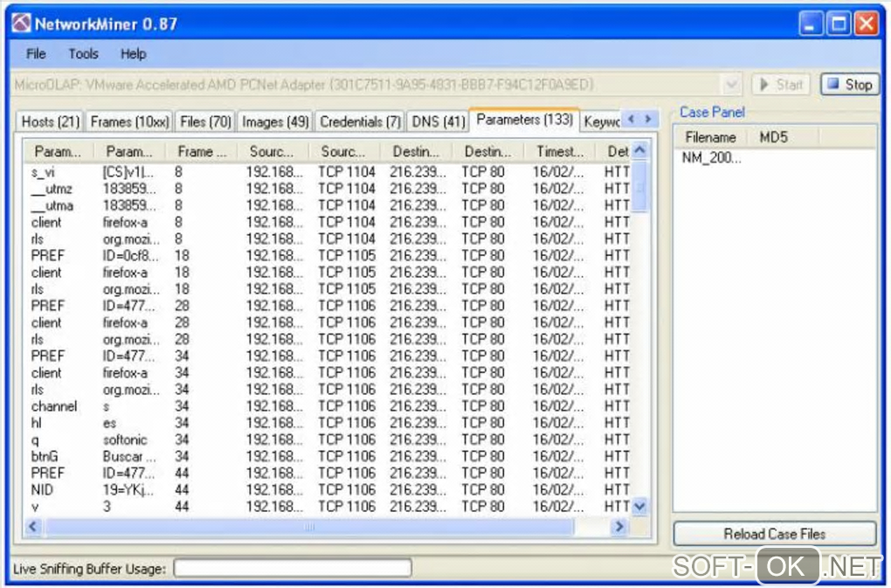Switch to the Files (70) tab
The image size is (891, 588).
pyautogui.click(x=205, y=121)
